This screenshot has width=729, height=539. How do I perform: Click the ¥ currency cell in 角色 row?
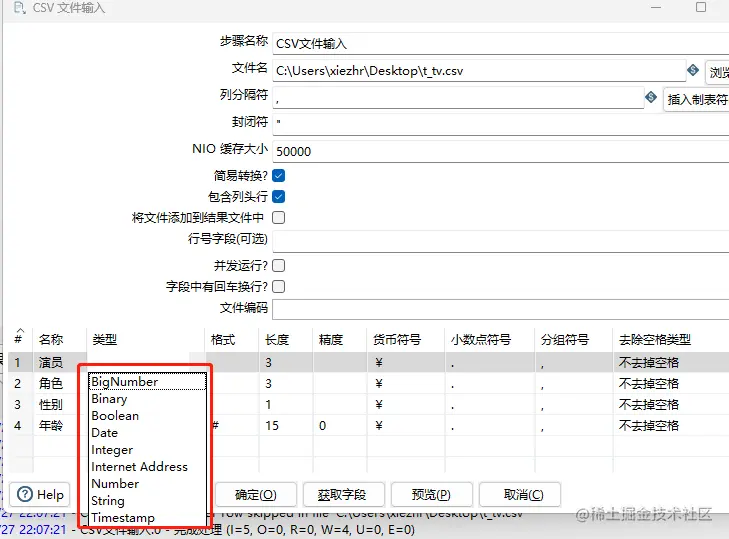405,383
